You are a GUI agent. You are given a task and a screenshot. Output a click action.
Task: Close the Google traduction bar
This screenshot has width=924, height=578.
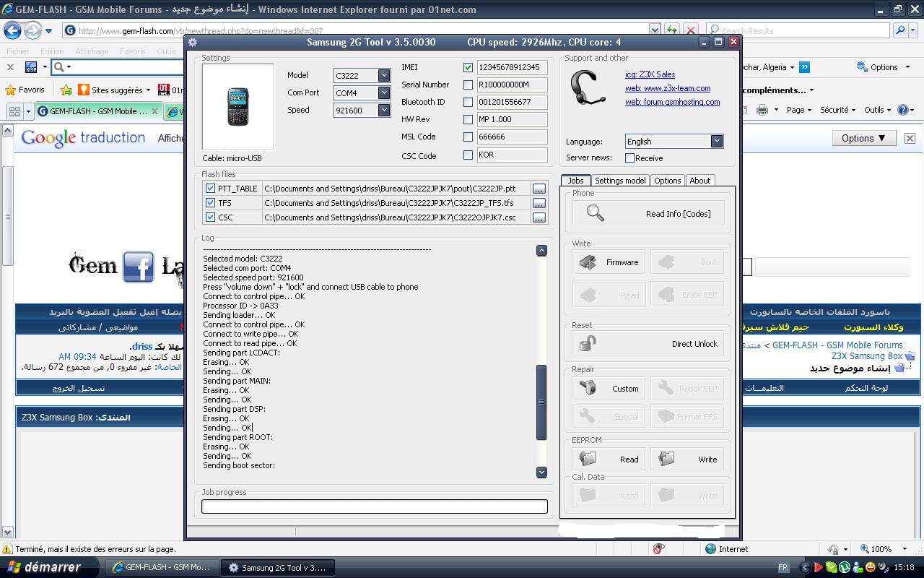pos(910,138)
